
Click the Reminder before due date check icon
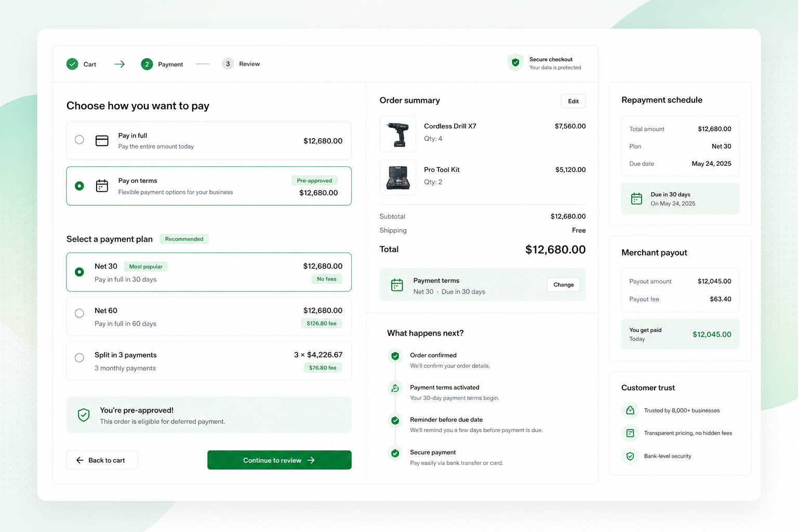(x=395, y=420)
